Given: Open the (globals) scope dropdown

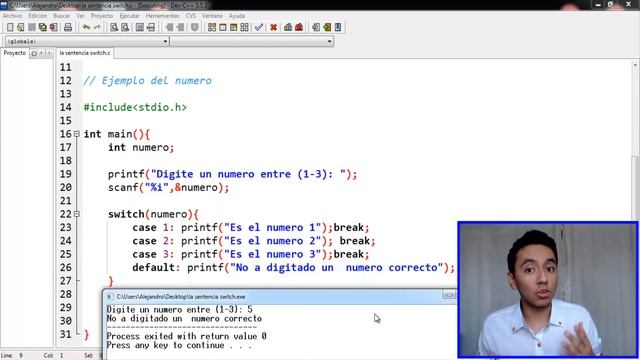Looking at the screenshot, I should (87, 41).
